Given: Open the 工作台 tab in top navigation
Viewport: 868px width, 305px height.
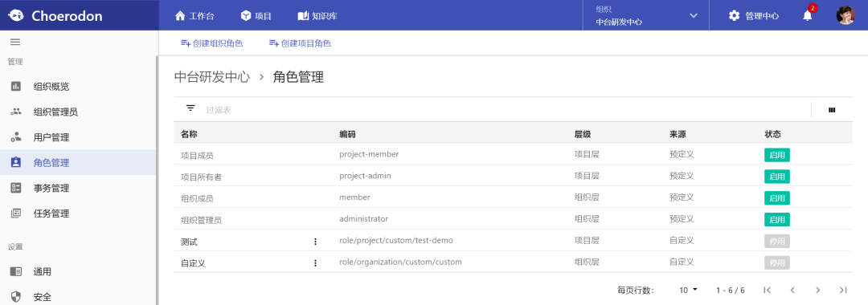Looking at the screenshot, I should click(194, 15).
